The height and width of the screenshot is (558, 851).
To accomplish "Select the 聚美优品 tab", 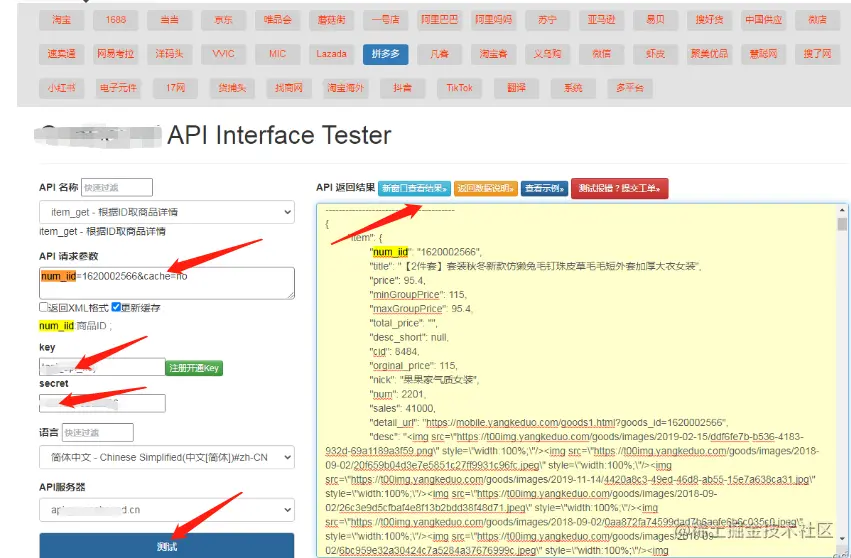I will pyautogui.click(x=709, y=54).
